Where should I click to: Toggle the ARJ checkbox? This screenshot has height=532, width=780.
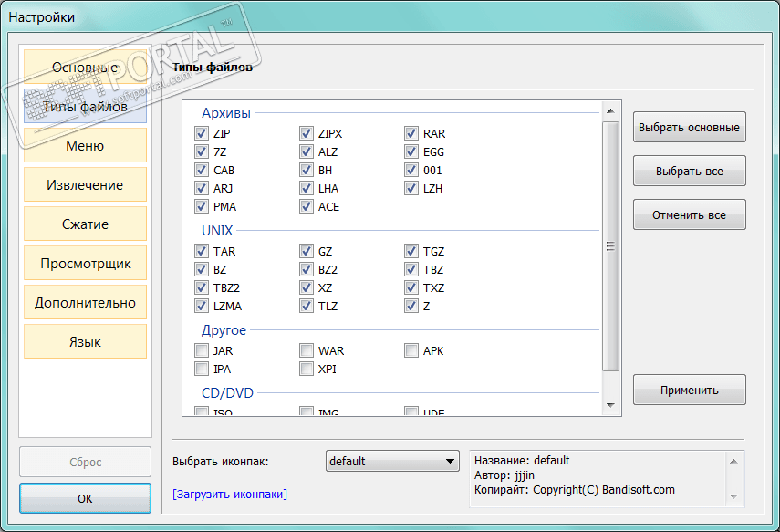coord(202,188)
